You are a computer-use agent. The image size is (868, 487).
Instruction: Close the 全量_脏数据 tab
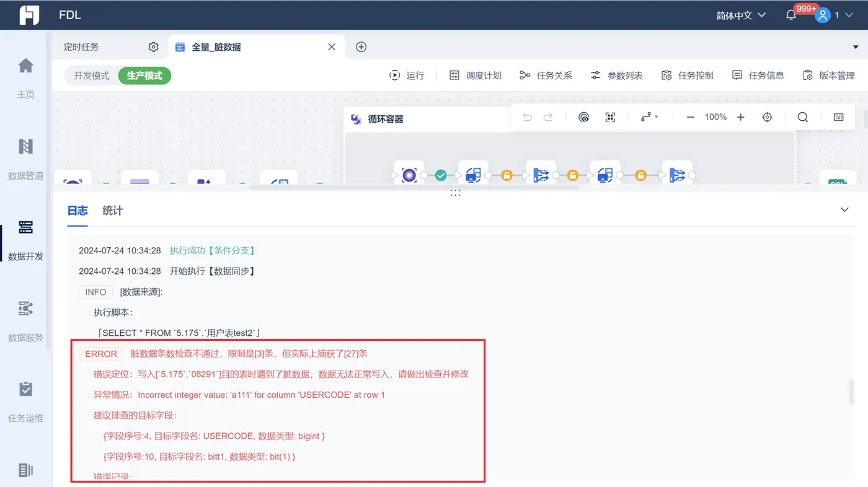(x=332, y=47)
